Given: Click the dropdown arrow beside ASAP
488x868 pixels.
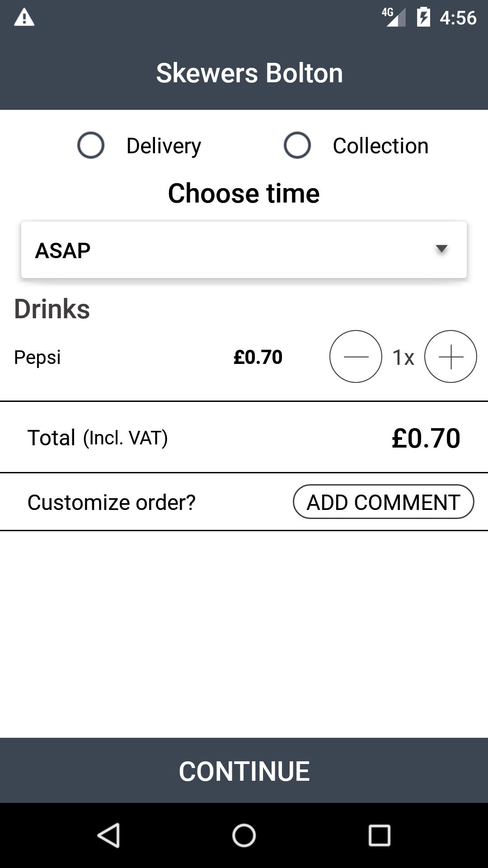Looking at the screenshot, I should pyautogui.click(x=441, y=249).
